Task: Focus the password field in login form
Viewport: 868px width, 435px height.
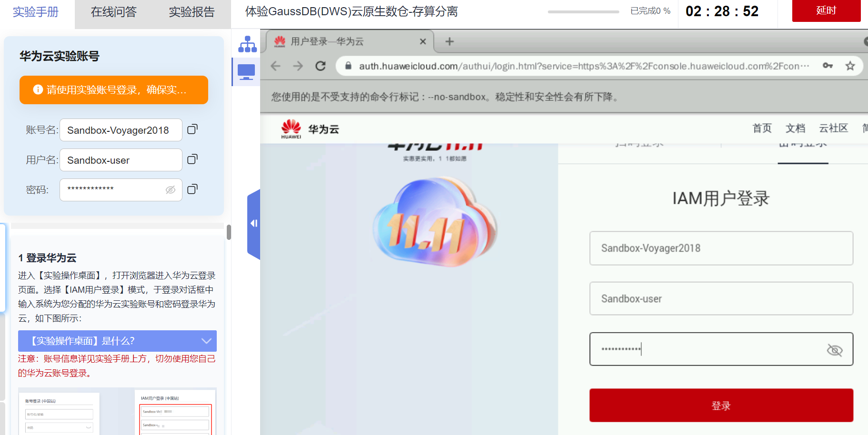Action: [721, 349]
